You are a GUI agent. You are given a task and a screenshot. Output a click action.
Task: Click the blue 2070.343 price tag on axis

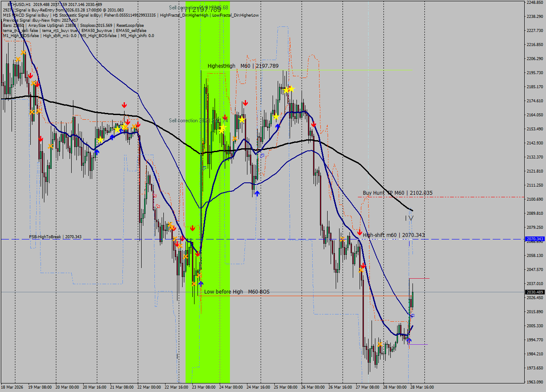point(534,239)
